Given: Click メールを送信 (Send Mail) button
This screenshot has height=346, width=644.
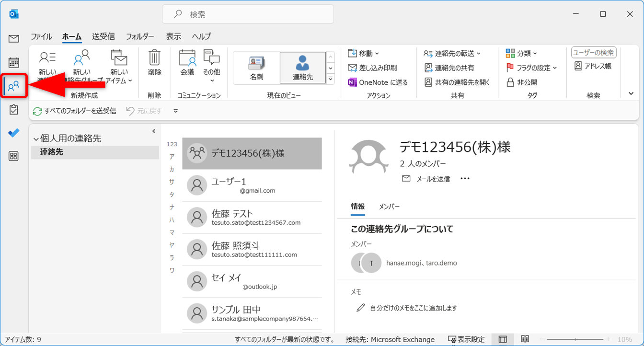Looking at the screenshot, I should (x=426, y=179).
